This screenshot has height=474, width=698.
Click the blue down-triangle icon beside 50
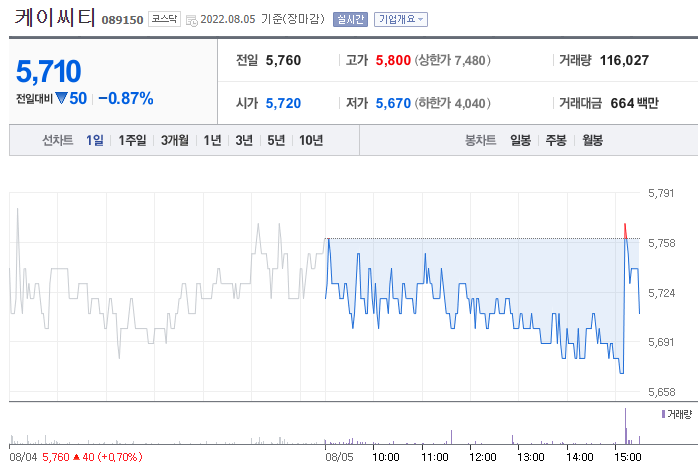point(61,98)
